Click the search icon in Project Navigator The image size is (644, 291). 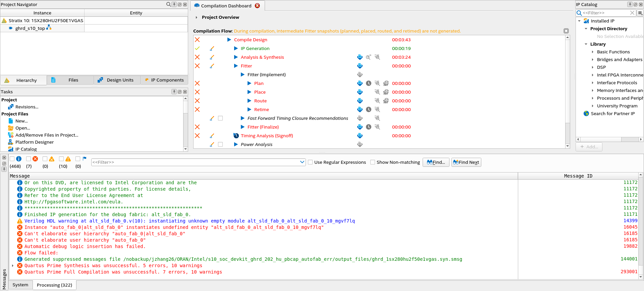coord(168,4)
